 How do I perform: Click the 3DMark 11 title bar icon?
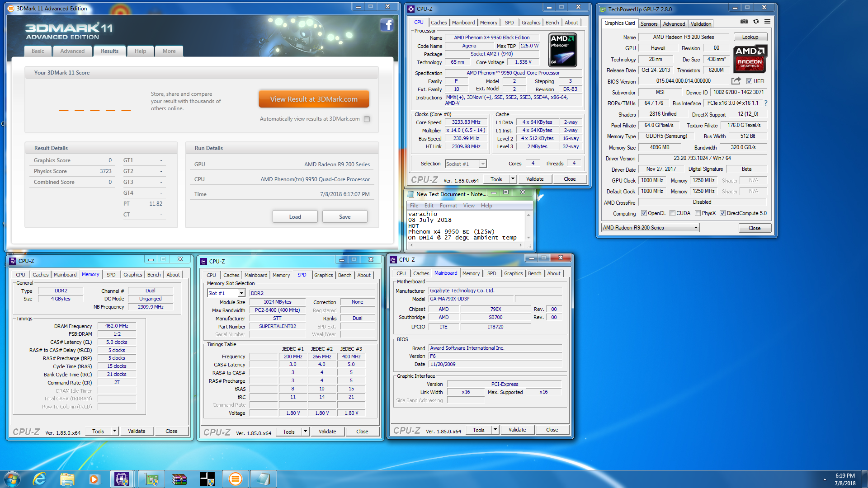(11, 8)
